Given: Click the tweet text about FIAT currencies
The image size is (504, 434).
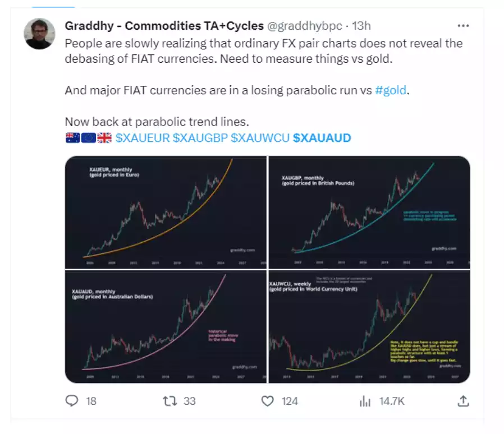Looking at the screenshot, I should click(264, 50).
